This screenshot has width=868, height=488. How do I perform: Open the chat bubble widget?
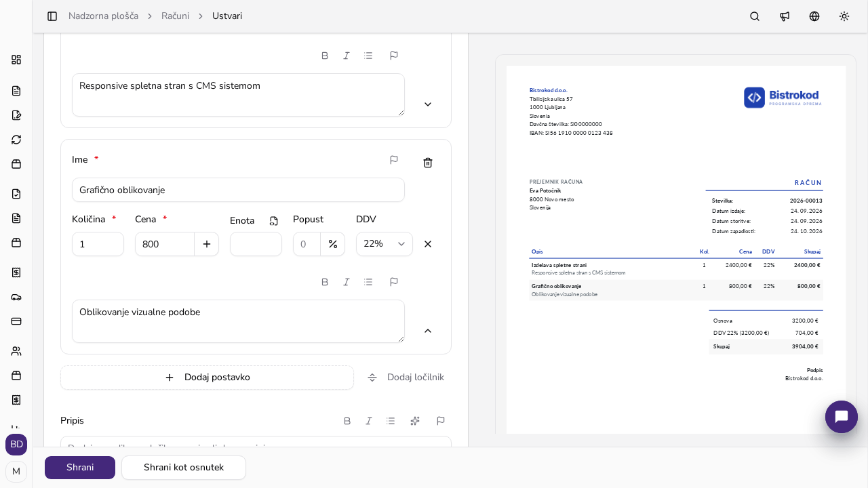coord(842,417)
